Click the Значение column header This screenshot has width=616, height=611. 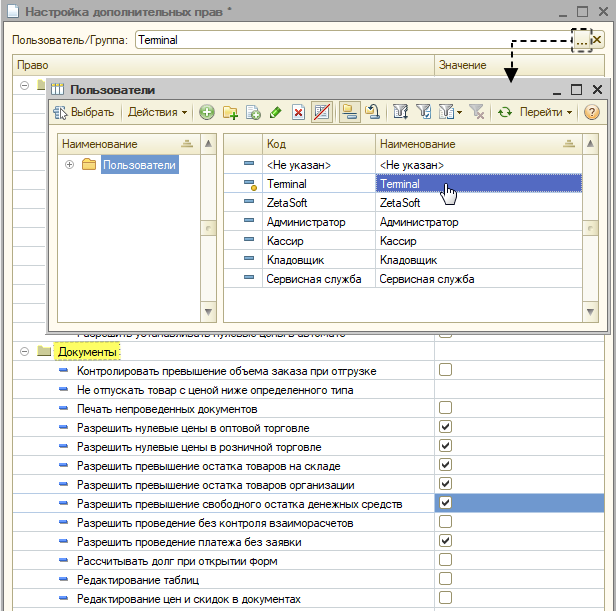519,65
